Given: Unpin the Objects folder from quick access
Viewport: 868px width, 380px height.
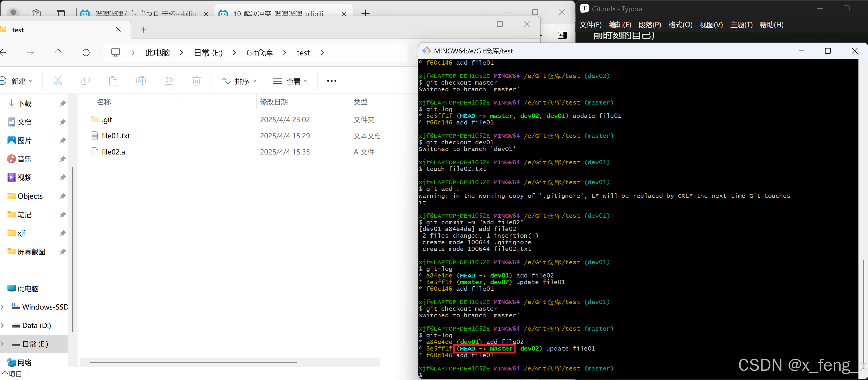Looking at the screenshot, I should click(x=63, y=196).
